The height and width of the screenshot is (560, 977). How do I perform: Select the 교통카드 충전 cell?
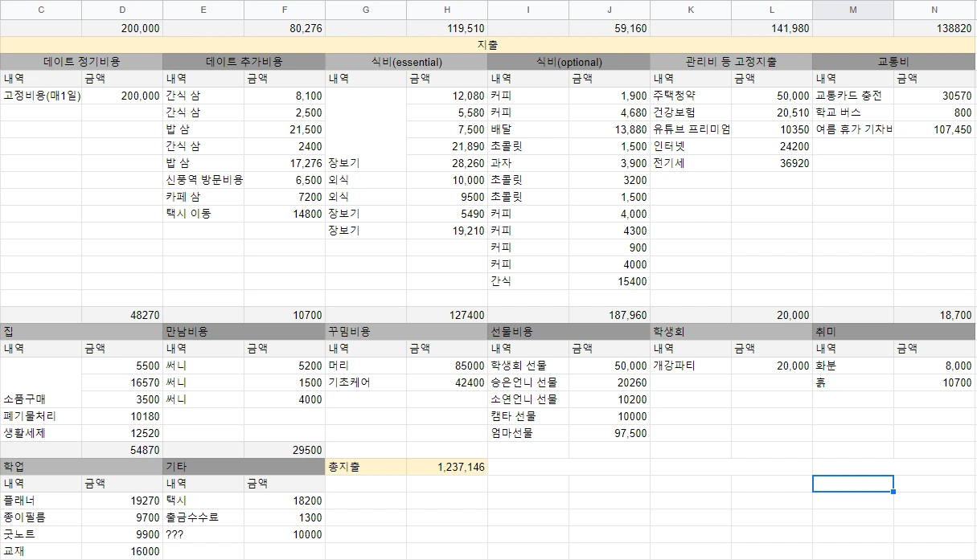(x=852, y=95)
